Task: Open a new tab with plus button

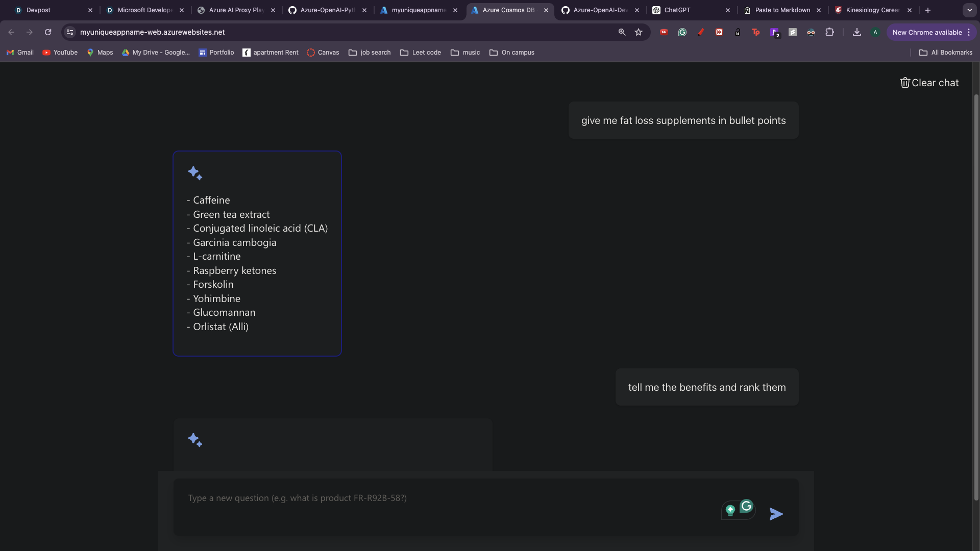Action: (x=928, y=10)
